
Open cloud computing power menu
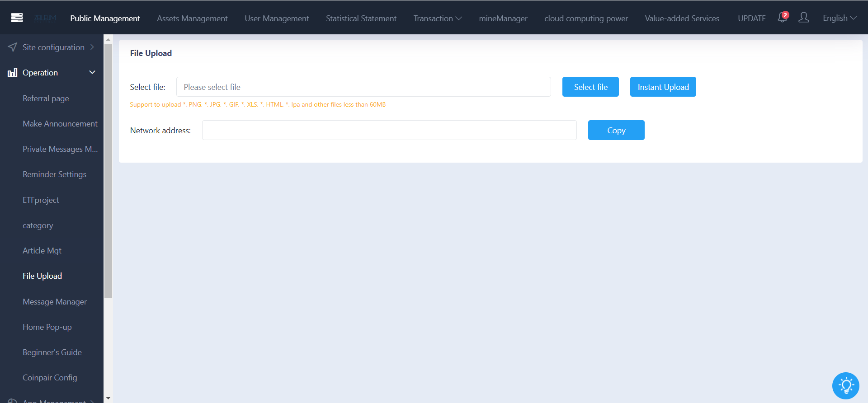coord(586,19)
